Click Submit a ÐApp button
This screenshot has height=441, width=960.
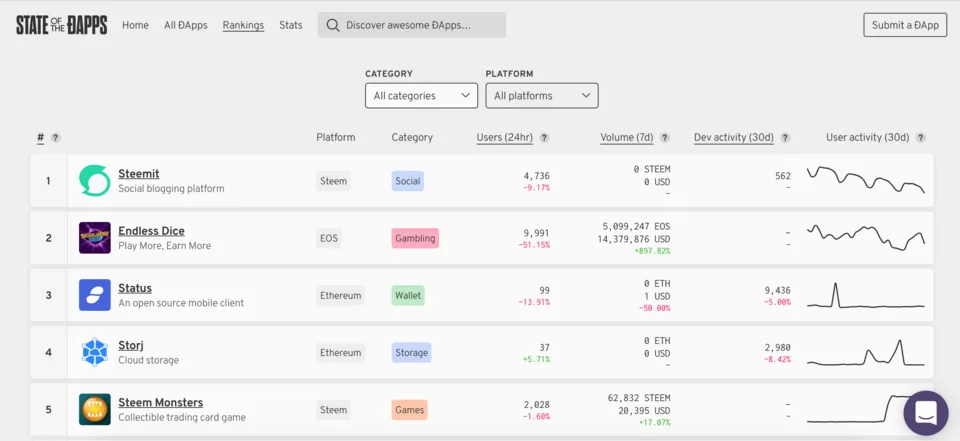(x=905, y=25)
